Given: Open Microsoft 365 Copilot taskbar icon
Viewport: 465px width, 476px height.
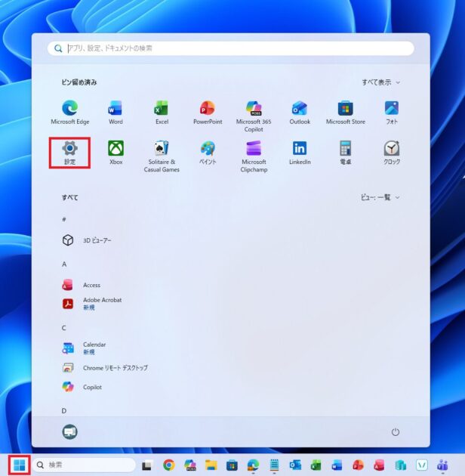Looking at the screenshot, I should point(190,465).
